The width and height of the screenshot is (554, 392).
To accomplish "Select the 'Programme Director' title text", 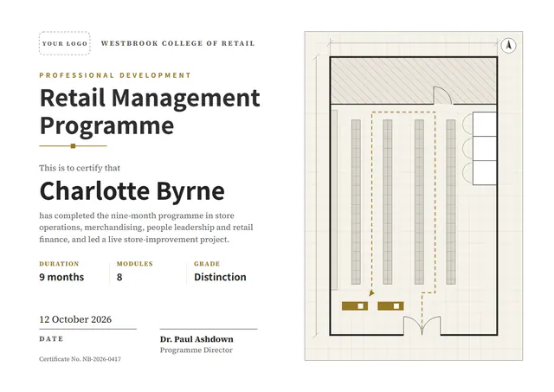I will tap(196, 350).
